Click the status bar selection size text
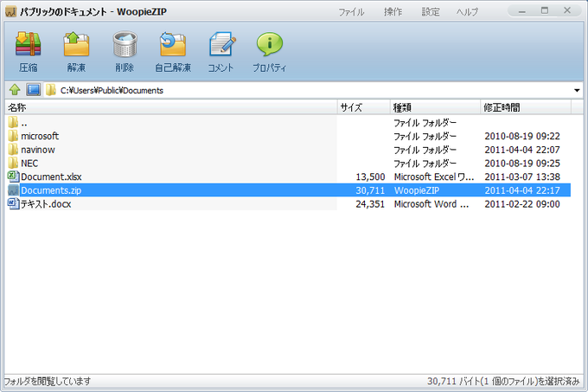Image resolution: width=588 pixels, height=392 pixels. click(x=503, y=381)
